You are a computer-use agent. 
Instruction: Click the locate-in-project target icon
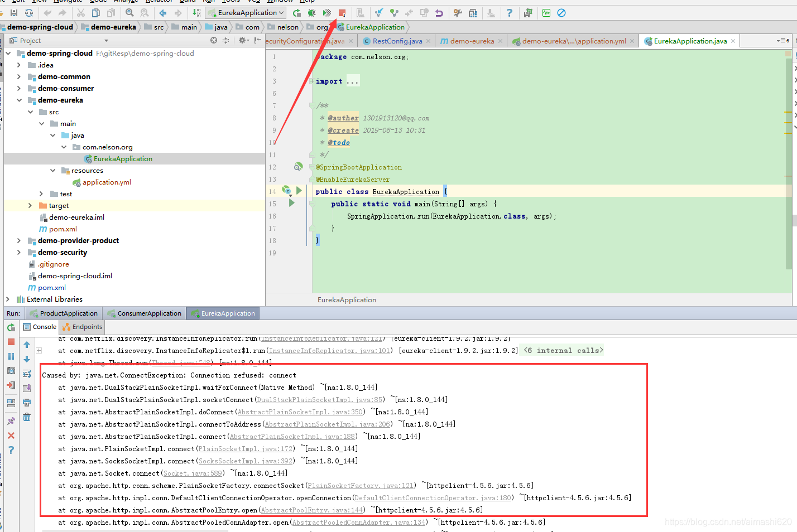pyautogui.click(x=214, y=40)
